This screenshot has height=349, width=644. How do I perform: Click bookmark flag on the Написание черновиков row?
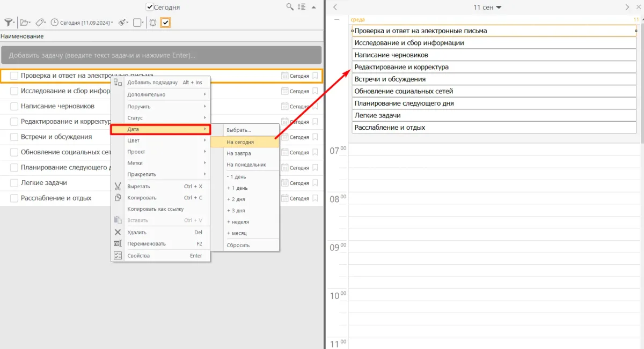(315, 106)
